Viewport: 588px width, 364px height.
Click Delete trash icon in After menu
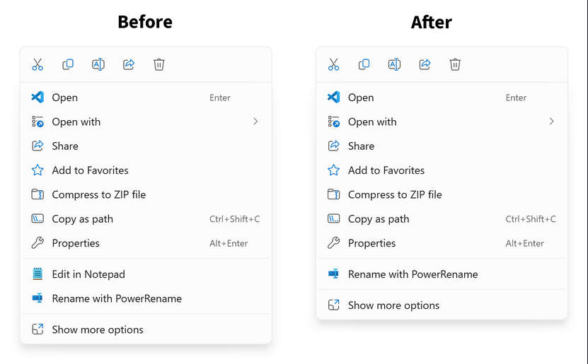455,64
